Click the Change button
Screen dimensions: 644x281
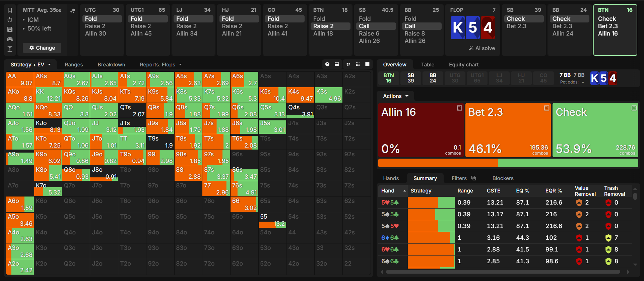pos(42,48)
